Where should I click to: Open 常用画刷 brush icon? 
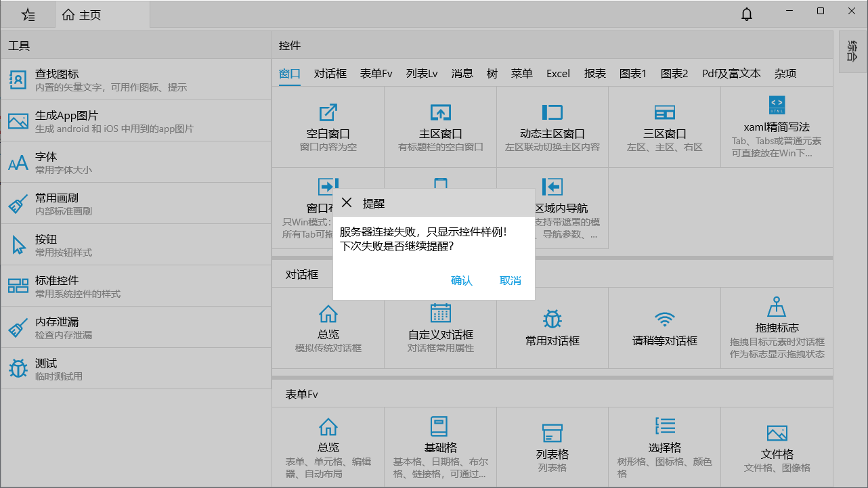18,204
